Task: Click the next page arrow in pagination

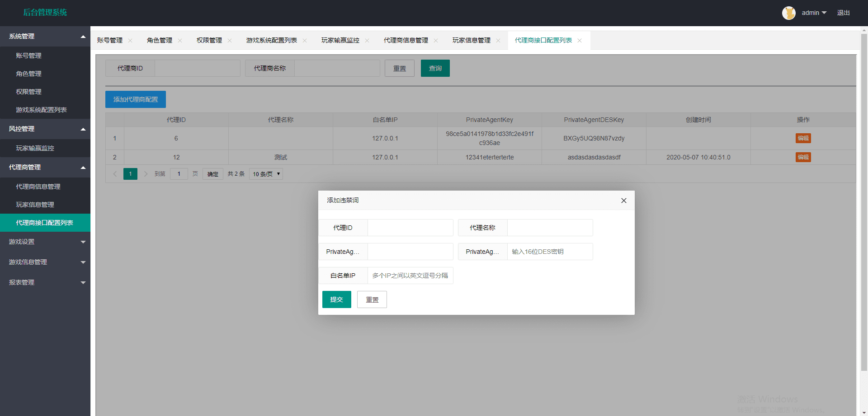Action: pos(146,174)
